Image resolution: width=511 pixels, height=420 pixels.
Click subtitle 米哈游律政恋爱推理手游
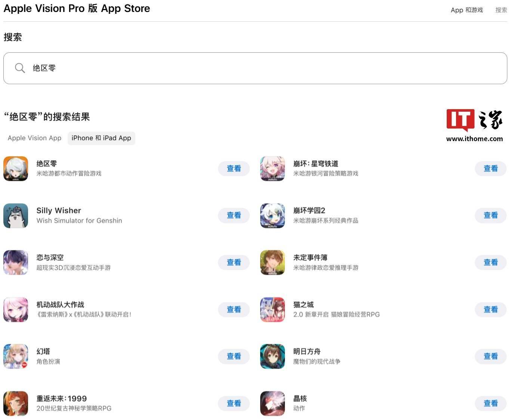(x=326, y=268)
